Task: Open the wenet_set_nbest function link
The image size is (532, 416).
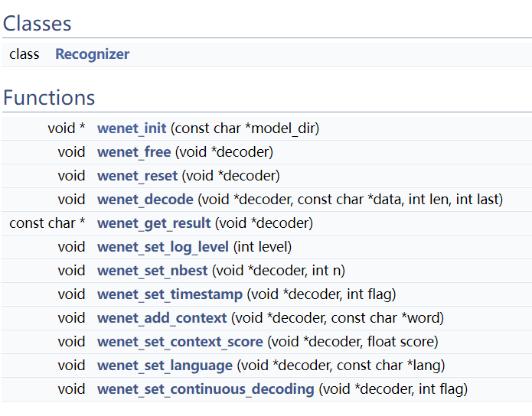Action: (x=152, y=271)
